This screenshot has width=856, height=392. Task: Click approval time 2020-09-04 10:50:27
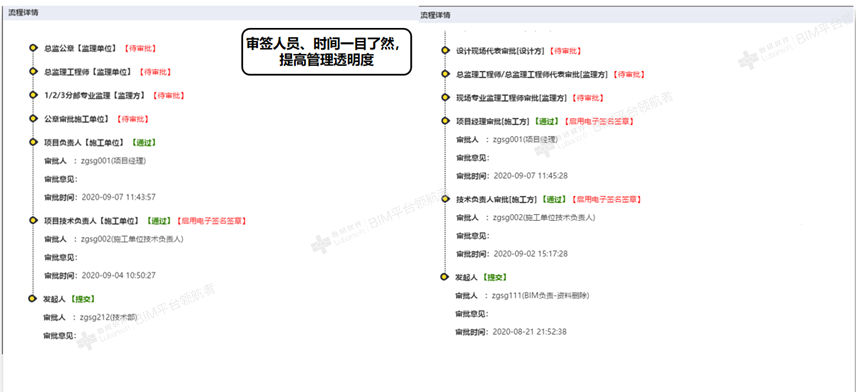[118, 275]
